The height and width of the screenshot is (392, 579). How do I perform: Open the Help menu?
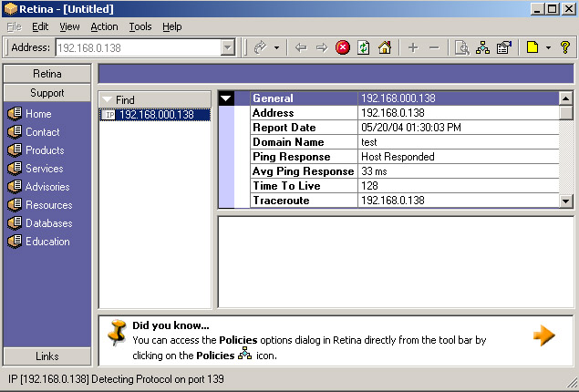point(172,26)
